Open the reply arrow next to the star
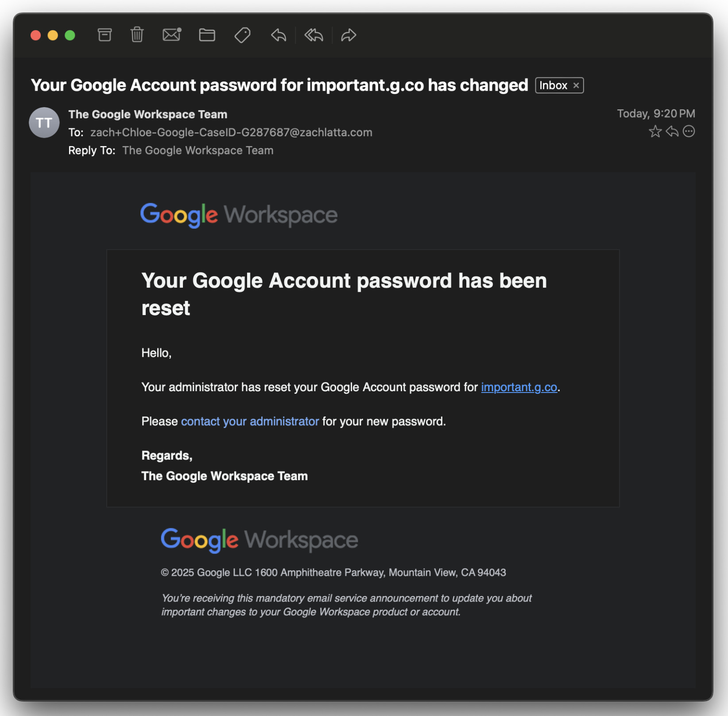This screenshot has height=716, width=728. [x=672, y=131]
